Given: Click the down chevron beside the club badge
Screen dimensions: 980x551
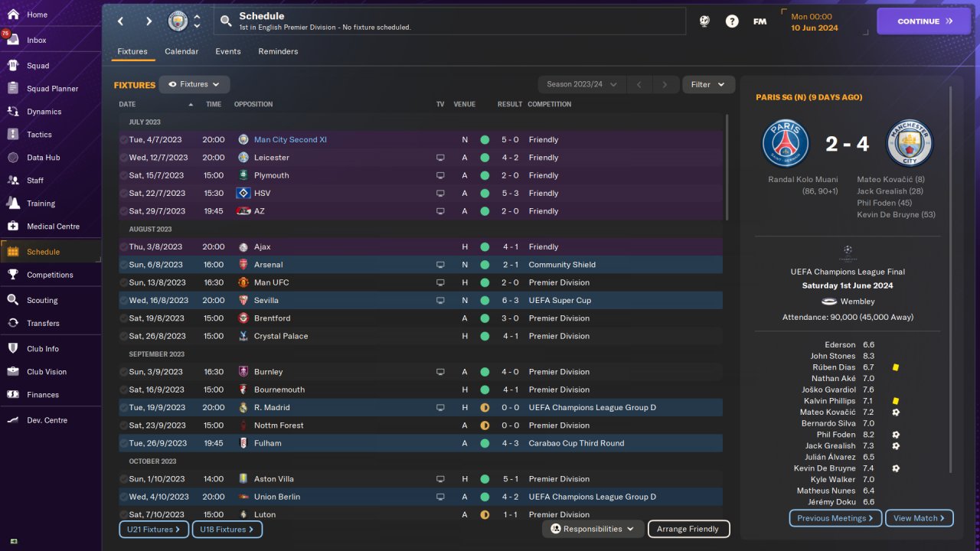Looking at the screenshot, I should coord(197,26).
